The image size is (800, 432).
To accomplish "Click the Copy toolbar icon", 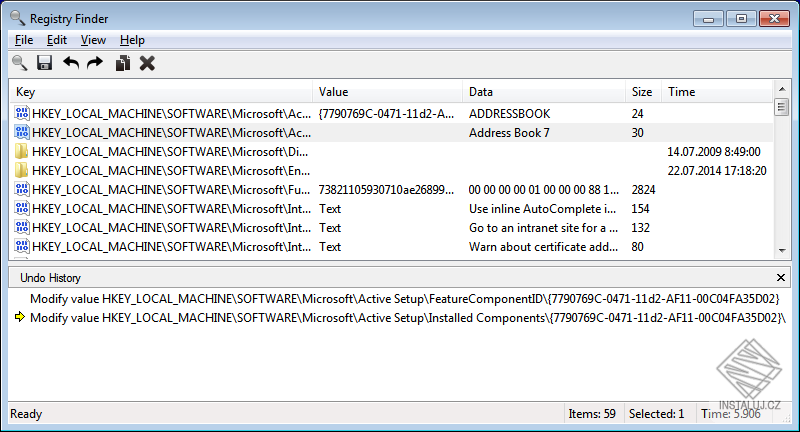I will 122,63.
